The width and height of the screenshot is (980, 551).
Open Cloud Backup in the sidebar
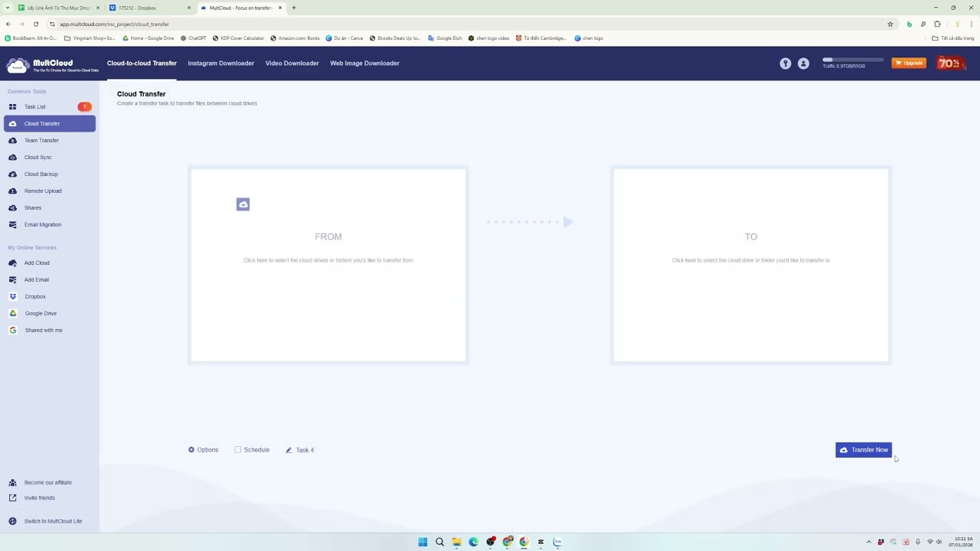(x=49, y=174)
